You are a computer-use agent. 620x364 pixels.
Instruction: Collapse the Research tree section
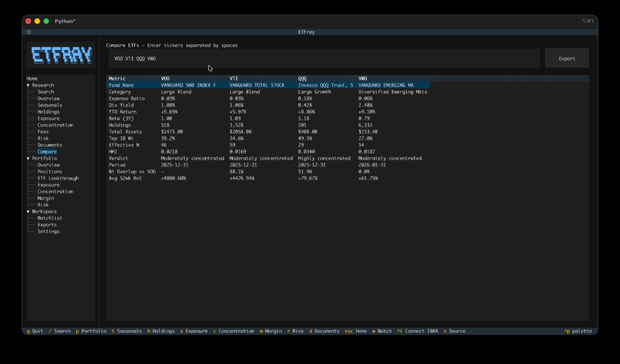28,85
